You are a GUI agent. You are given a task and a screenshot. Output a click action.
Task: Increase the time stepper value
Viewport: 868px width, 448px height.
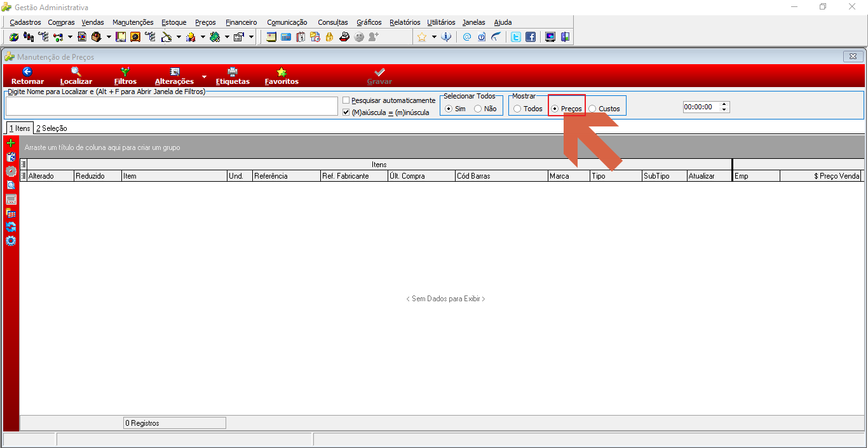(724, 105)
